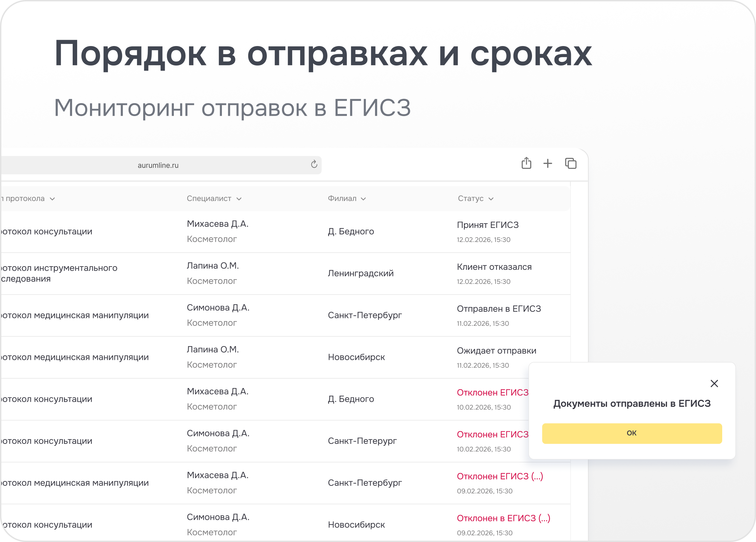Close the 'Документы отправлены в ЕГИСЗ' popup
Screen dimensions: 756x542
coord(714,384)
